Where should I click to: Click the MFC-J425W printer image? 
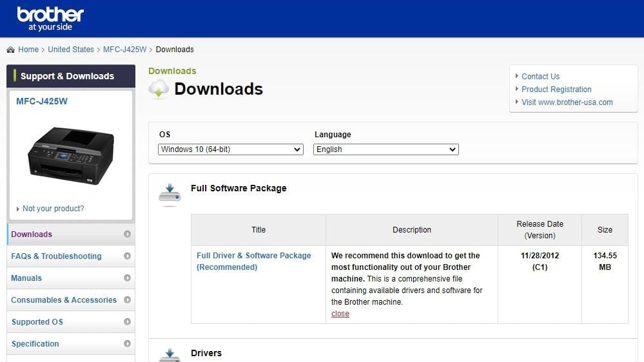pos(71,155)
